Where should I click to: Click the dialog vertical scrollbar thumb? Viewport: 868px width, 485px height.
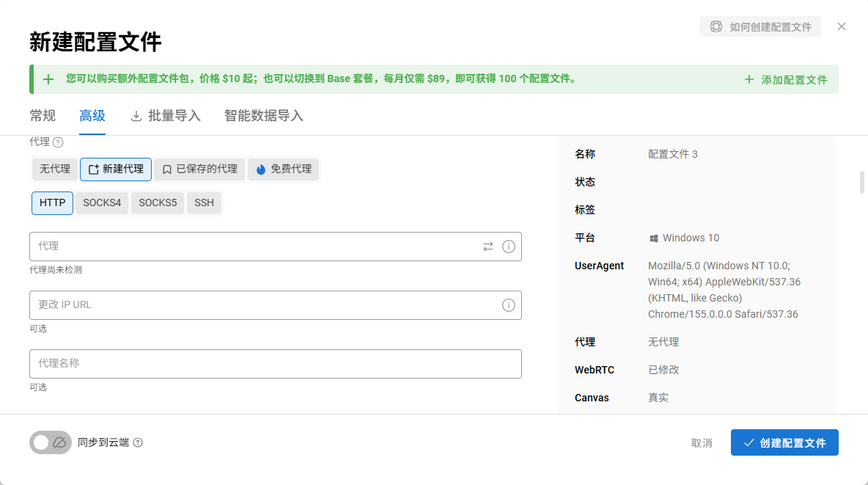862,183
